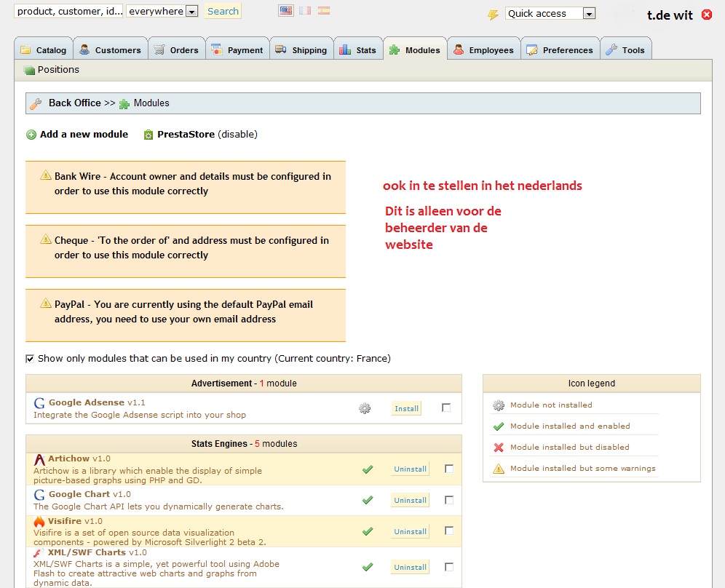Click the t.de wit username text
The image size is (725, 588).
click(x=670, y=15)
